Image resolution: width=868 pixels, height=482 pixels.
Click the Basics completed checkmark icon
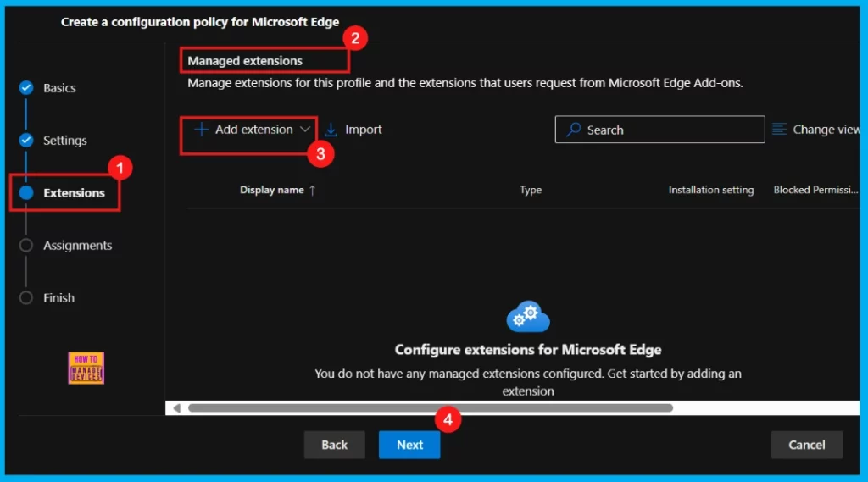coord(26,88)
